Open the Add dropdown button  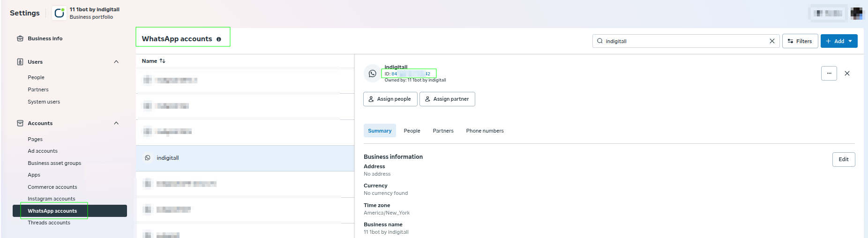[x=839, y=41]
